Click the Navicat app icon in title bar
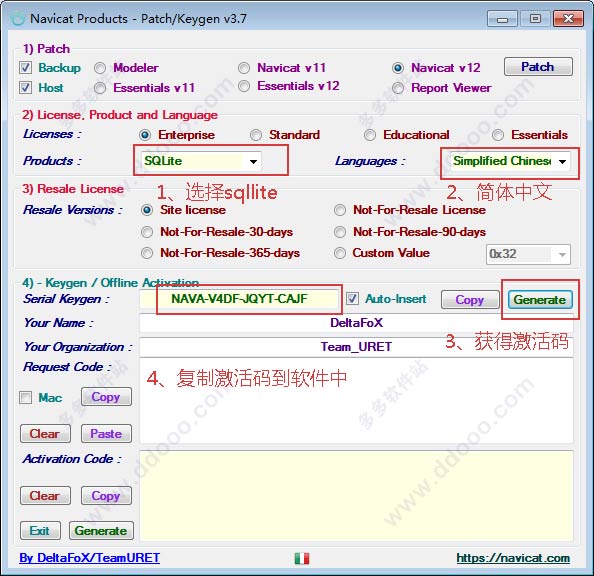This screenshot has height=576, width=594. 17,19
